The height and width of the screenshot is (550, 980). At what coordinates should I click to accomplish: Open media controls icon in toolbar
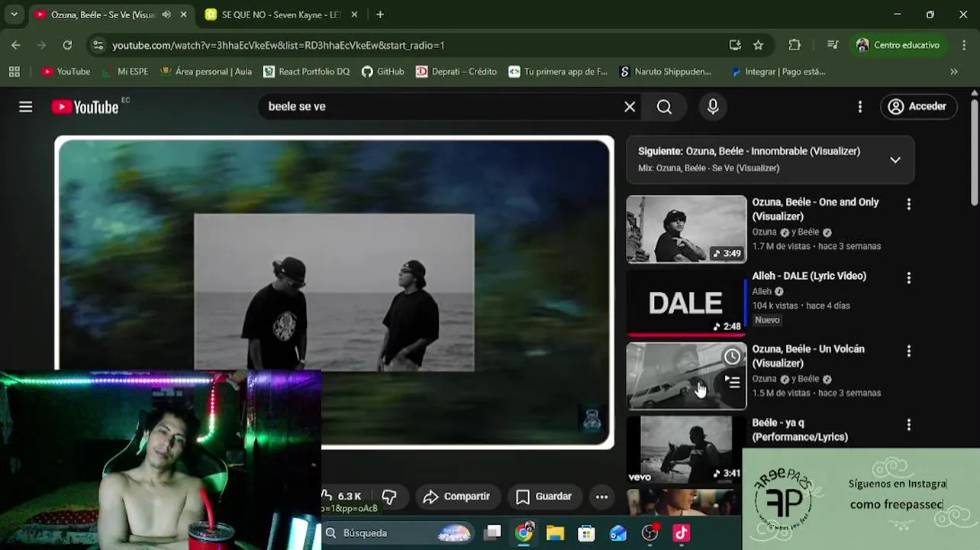coord(833,45)
